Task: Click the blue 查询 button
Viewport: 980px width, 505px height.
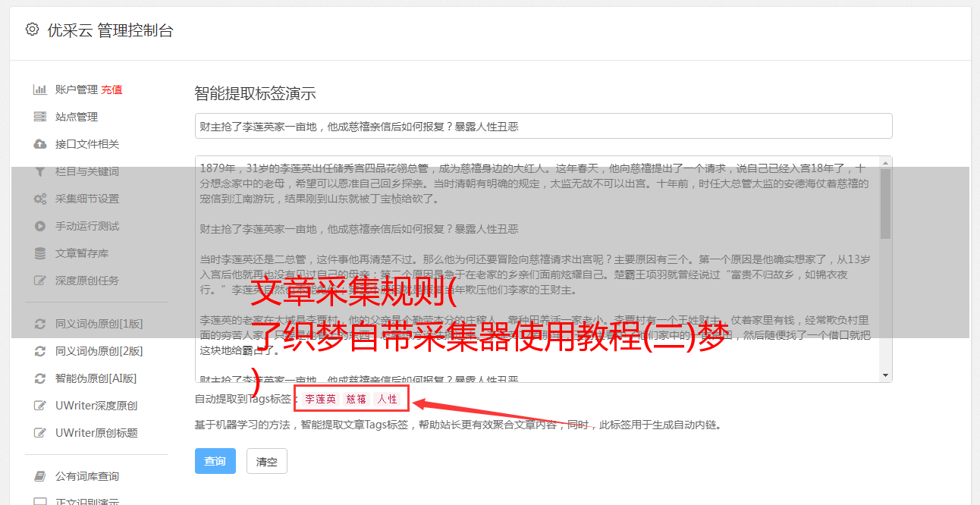Action: click(215, 461)
